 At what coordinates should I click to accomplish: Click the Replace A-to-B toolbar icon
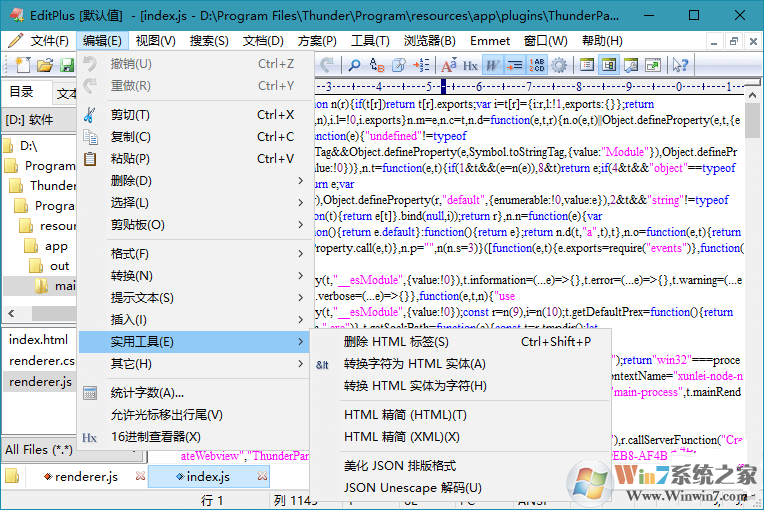coord(377,64)
